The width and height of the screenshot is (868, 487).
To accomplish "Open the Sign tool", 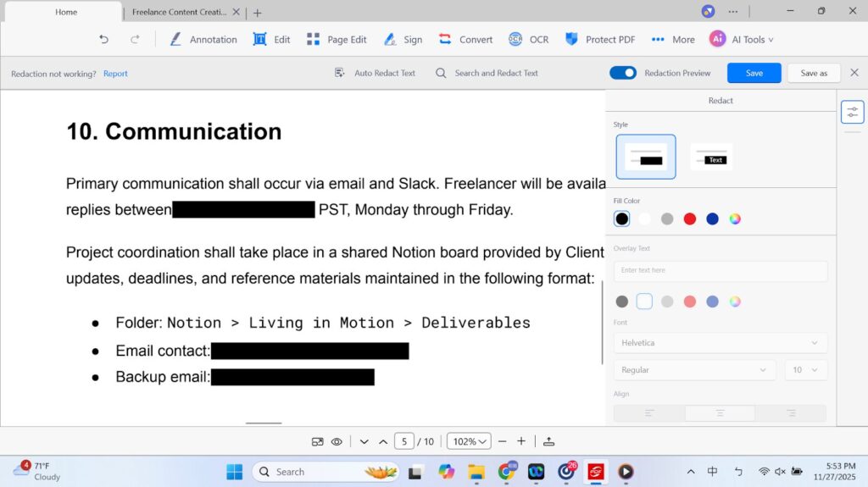I will tap(403, 40).
